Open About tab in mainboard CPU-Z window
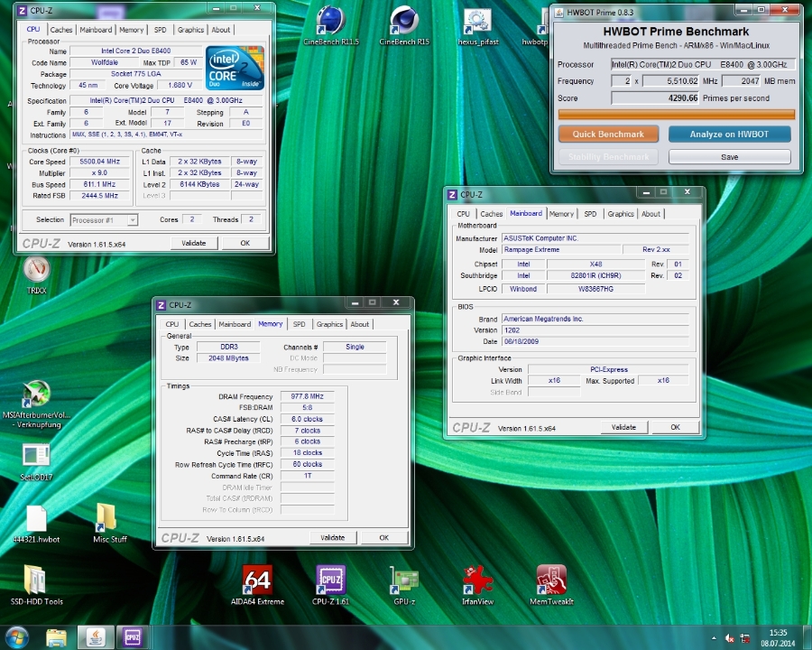Viewport: 812px width, 650px height. (x=651, y=214)
